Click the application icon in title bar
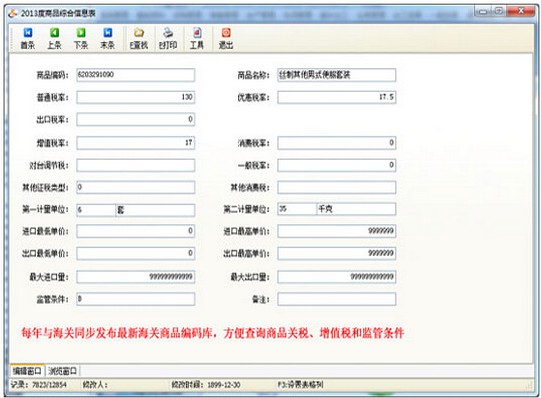This screenshot has width=541, height=398. (x=13, y=13)
